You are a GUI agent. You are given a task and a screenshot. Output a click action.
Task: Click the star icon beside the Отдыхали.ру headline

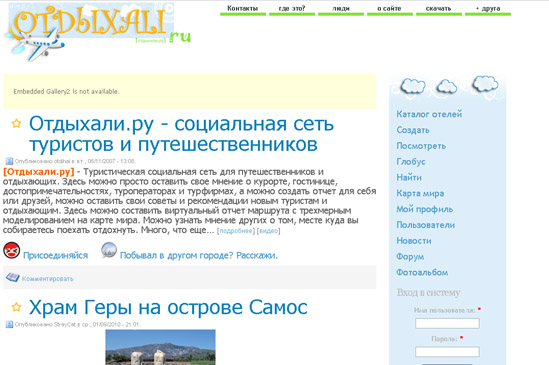point(16,123)
